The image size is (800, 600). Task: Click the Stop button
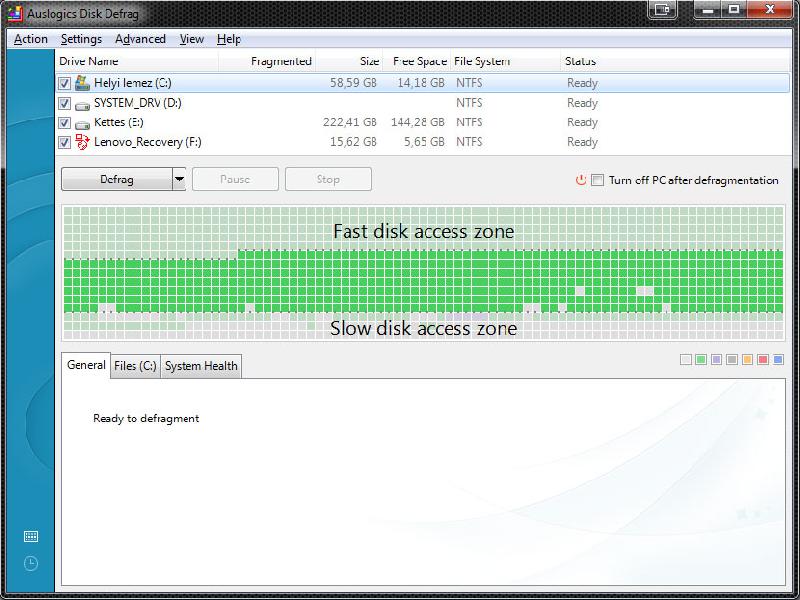[x=328, y=179]
